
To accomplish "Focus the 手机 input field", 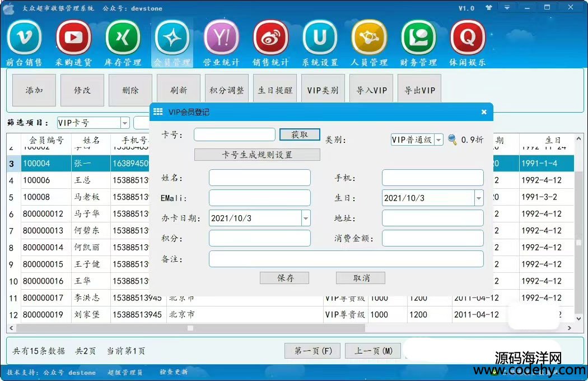I will pos(433,178).
